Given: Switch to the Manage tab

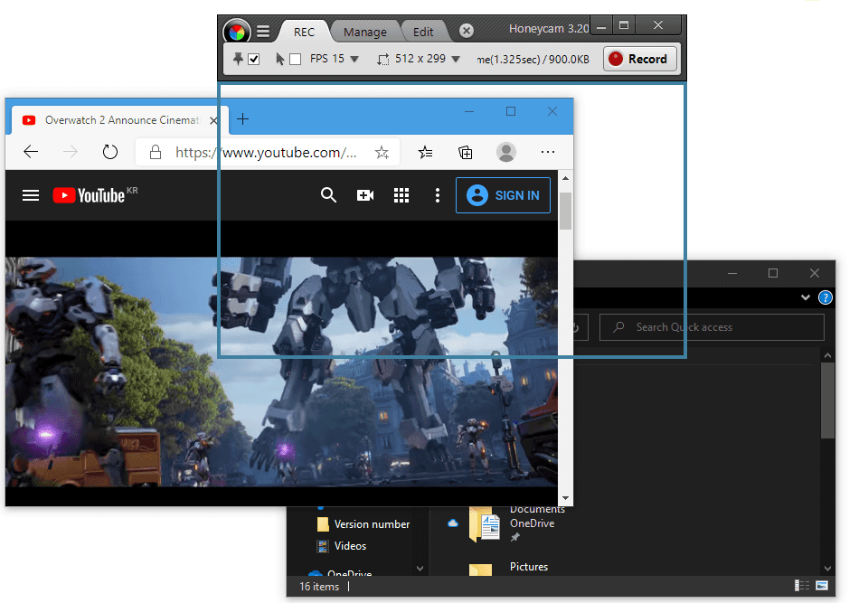Looking at the screenshot, I should coord(365,32).
